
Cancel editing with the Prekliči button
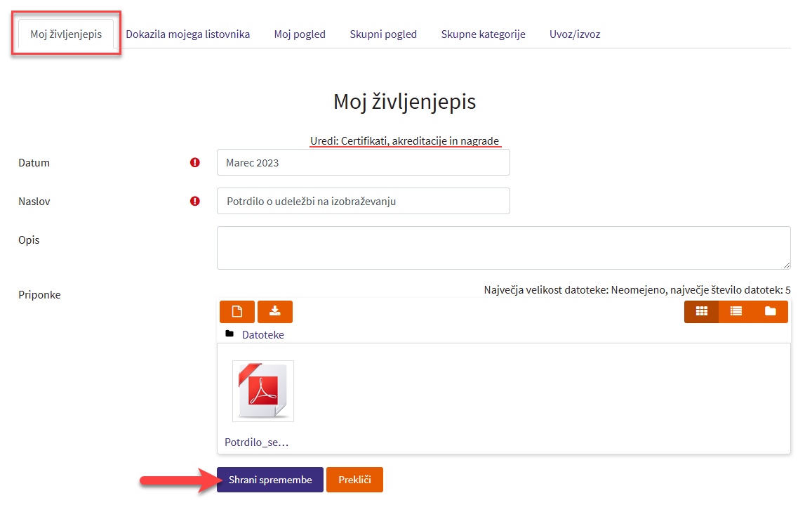354,480
